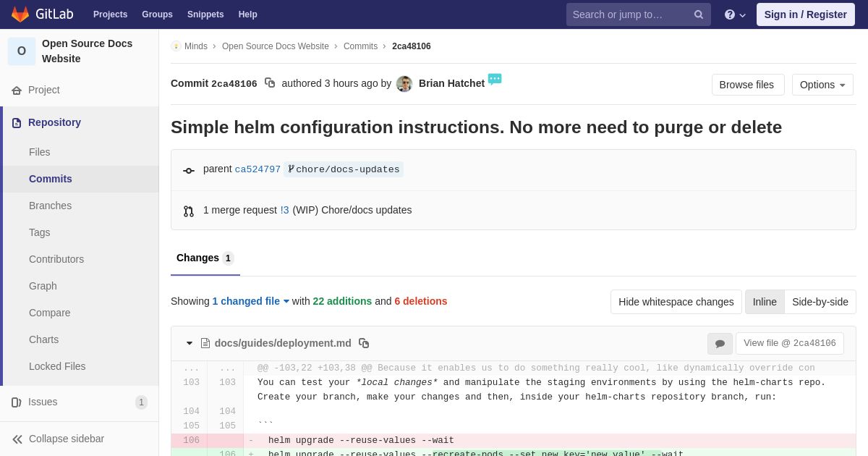This screenshot has height=456, width=868.
Task: Focus the Search or jump to field
Action: (x=628, y=14)
